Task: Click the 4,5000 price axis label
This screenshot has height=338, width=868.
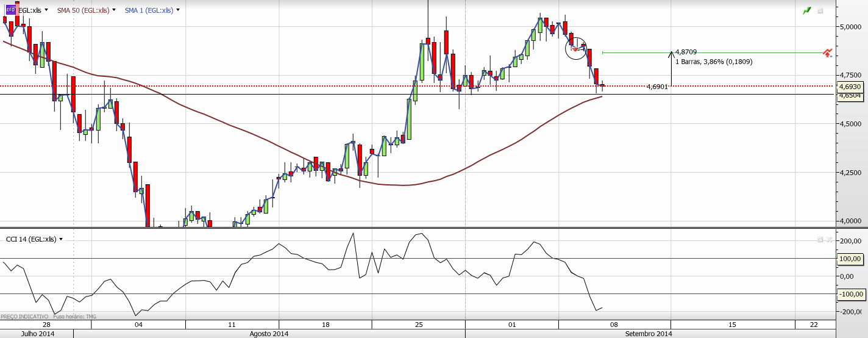Action: tap(850, 124)
